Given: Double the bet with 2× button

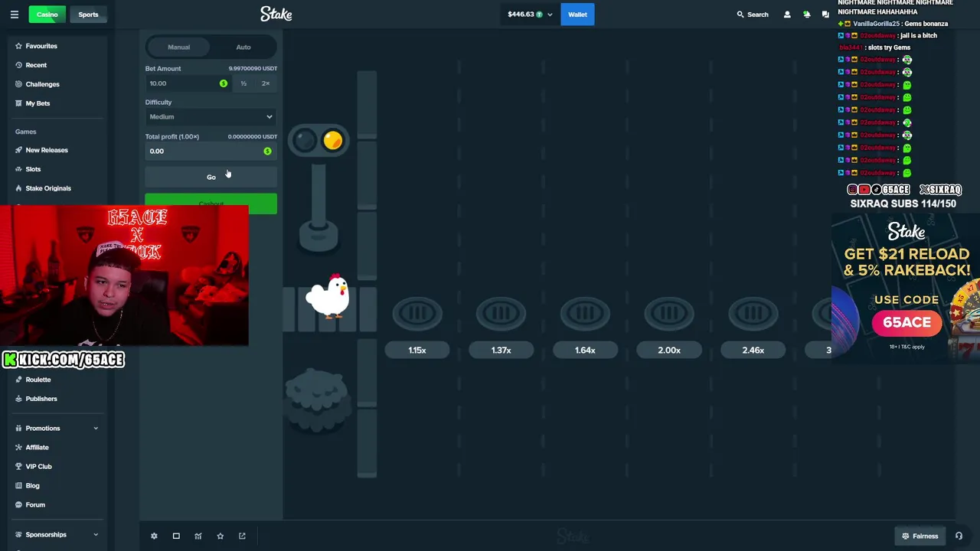Looking at the screenshot, I should (x=266, y=83).
